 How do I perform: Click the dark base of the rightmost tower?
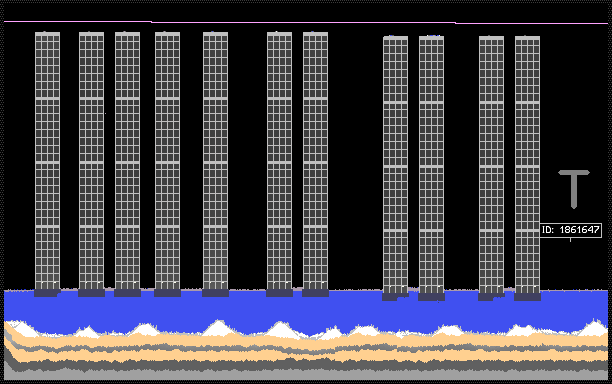(527, 297)
